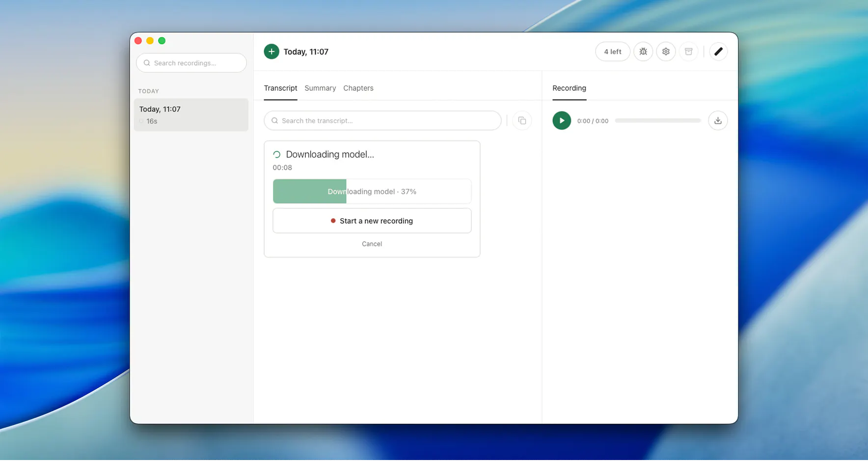Screen dimensions: 868x462
Task: Click the green plus new recording icon
Action: tap(271, 51)
